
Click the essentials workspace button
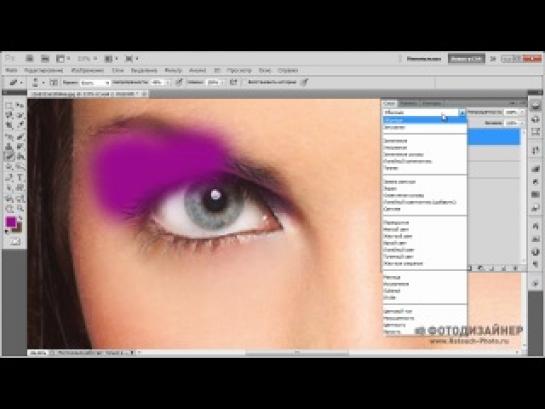click(x=424, y=59)
